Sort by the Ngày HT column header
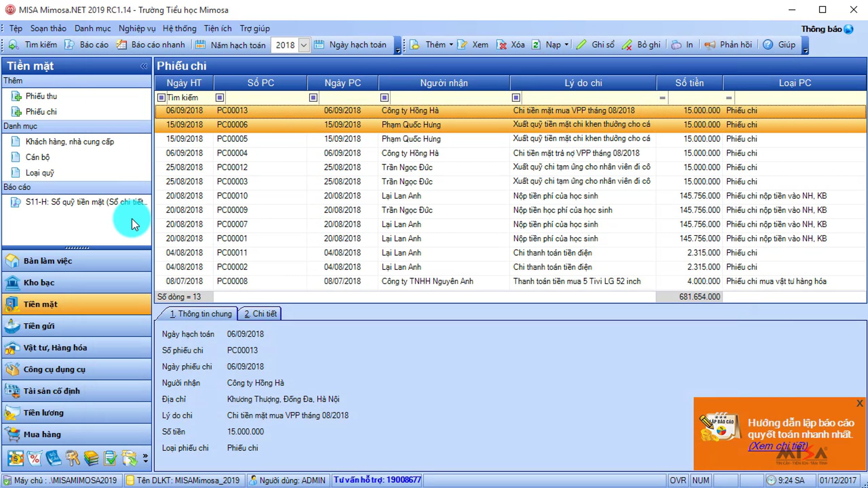Screen dimensions: 868x488 [x=184, y=83]
